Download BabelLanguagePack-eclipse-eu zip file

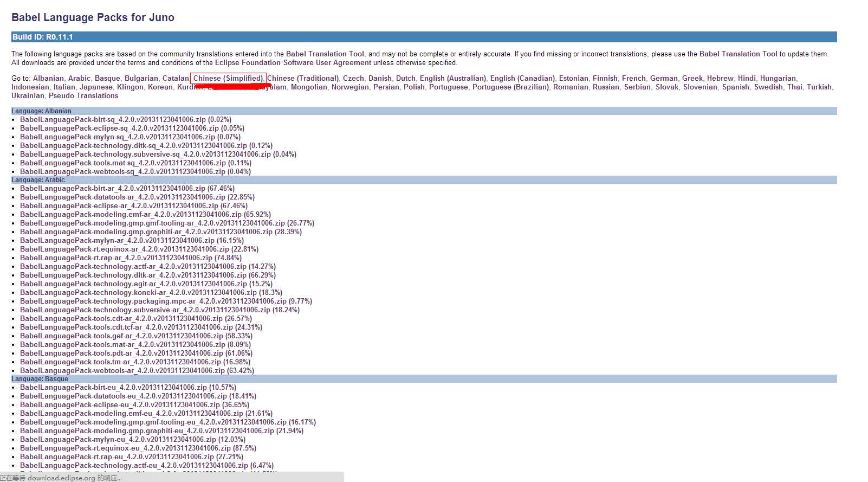[120, 404]
